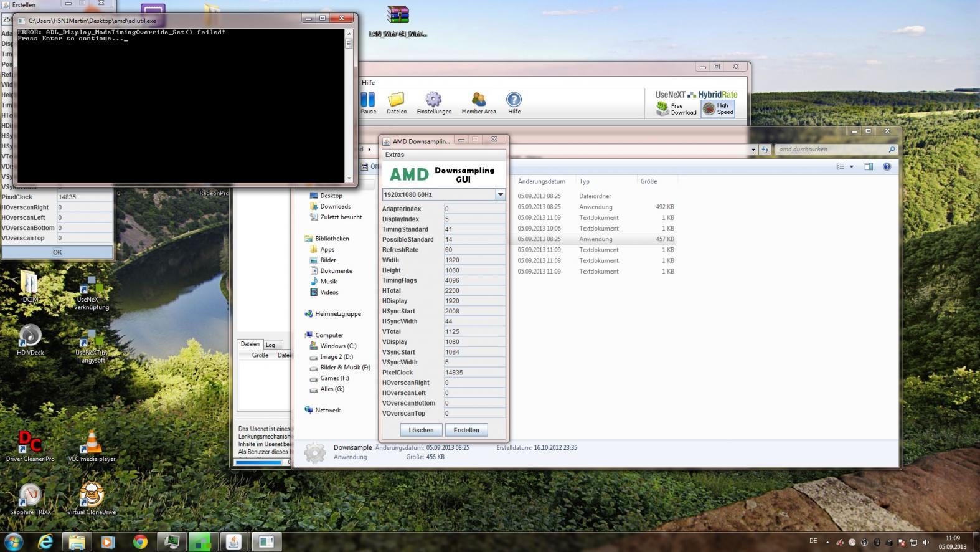Screen dimensions: 980x552
Task: Click the RefreshRate value field
Action: (x=474, y=250)
